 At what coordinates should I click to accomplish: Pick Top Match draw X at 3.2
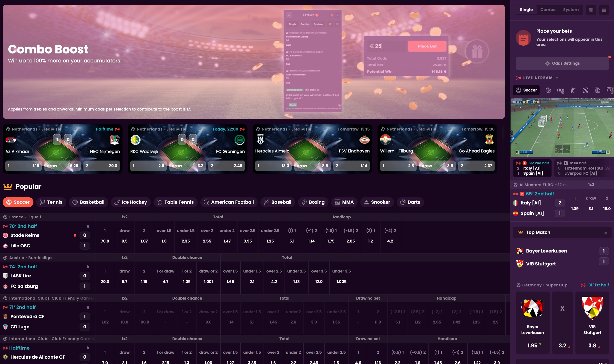[x=562, y=323]
